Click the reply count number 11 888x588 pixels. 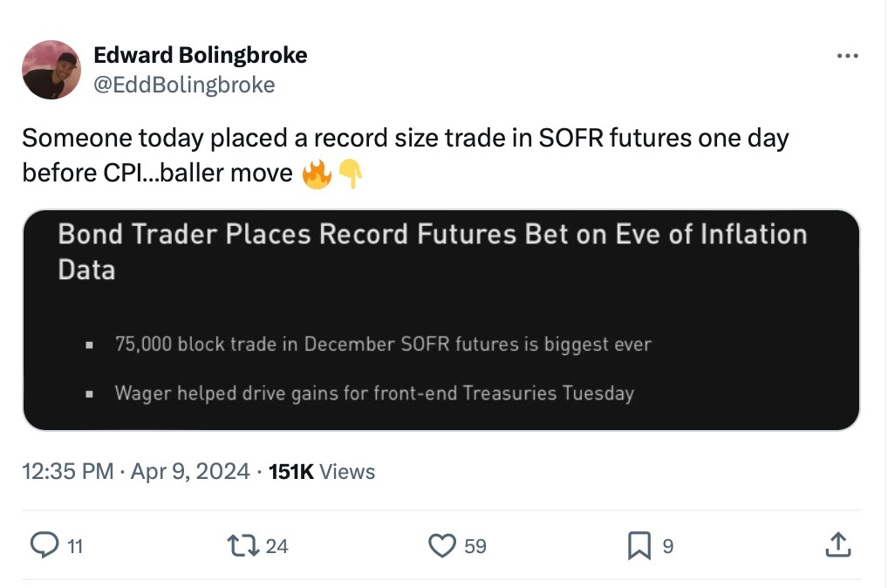pos(75,546)
